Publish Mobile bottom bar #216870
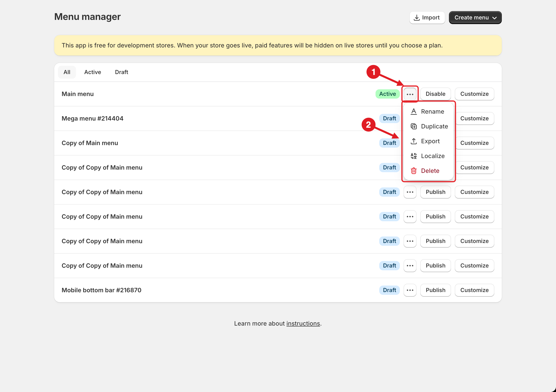 point(435,290)
